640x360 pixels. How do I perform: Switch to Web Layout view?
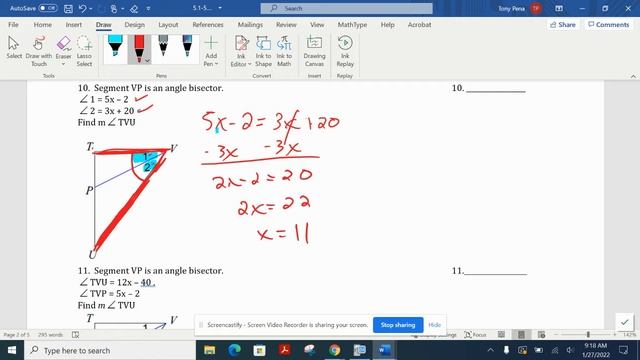tap(541, 335)
